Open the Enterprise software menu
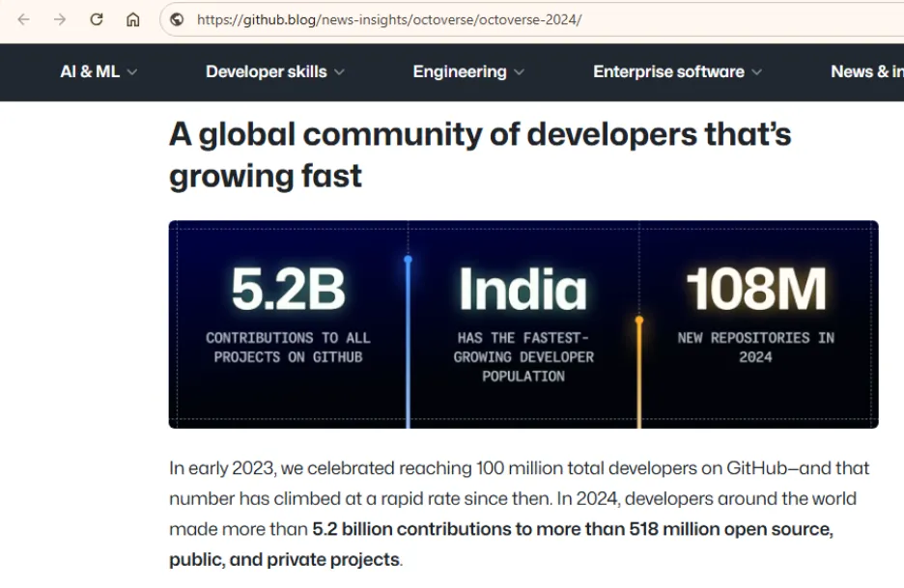Screen dimensions: 904x588 (677, 71)
